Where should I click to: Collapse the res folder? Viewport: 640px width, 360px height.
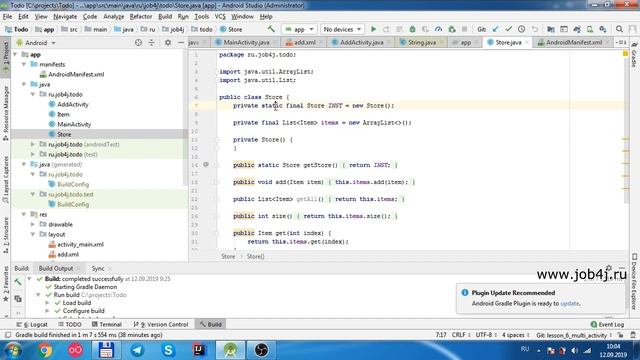[24, 214]
